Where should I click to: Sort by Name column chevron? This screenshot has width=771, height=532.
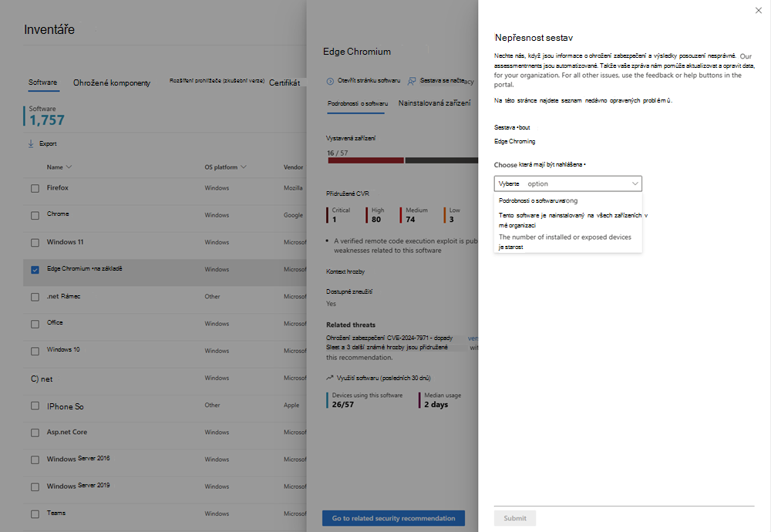click(69, 167)
